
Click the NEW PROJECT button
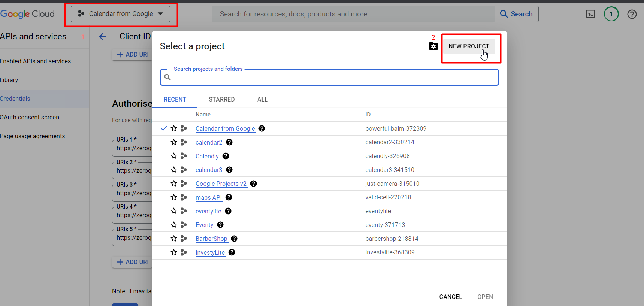pyautogui.click(x=469, y=46)
